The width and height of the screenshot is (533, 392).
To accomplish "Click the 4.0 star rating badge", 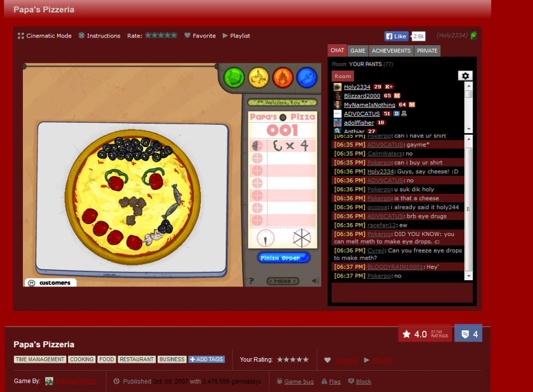I will point(425,334).
